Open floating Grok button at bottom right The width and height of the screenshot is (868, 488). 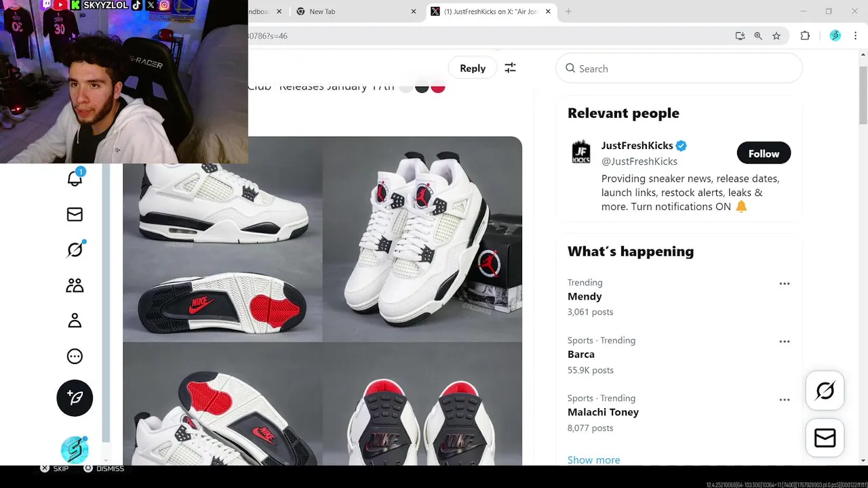tap(825, 390)
